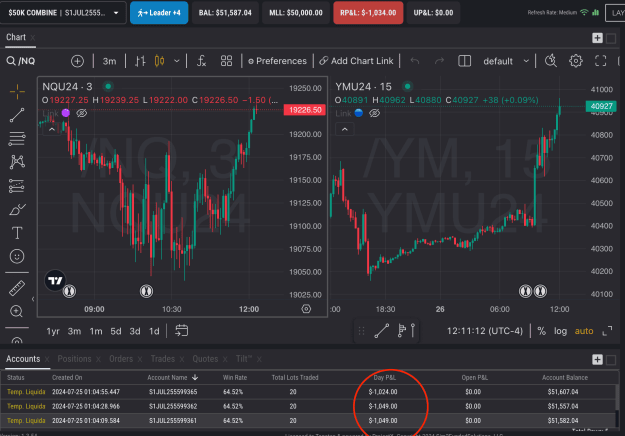Open the 3m interval selector
625x436 pixels.
click(109, 61)
